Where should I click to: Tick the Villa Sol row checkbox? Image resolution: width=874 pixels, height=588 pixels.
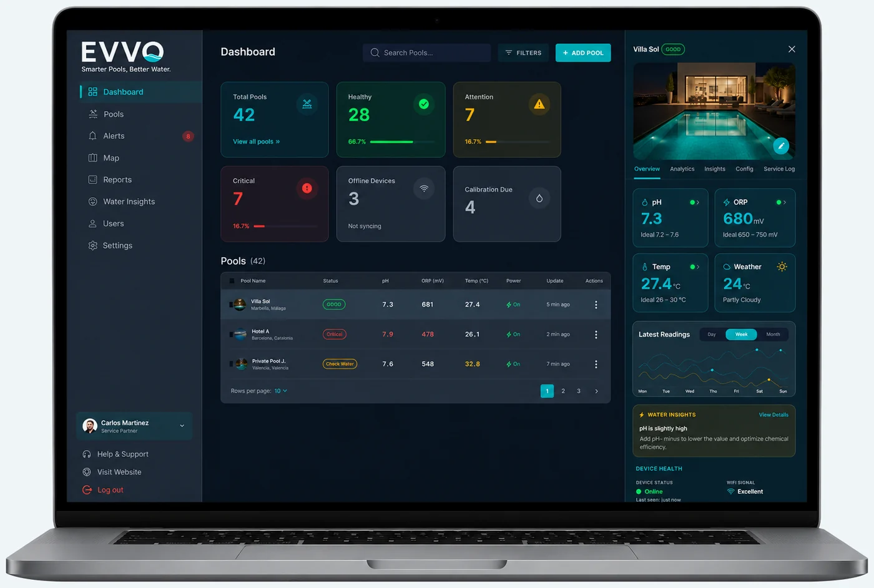click(231, 305)
